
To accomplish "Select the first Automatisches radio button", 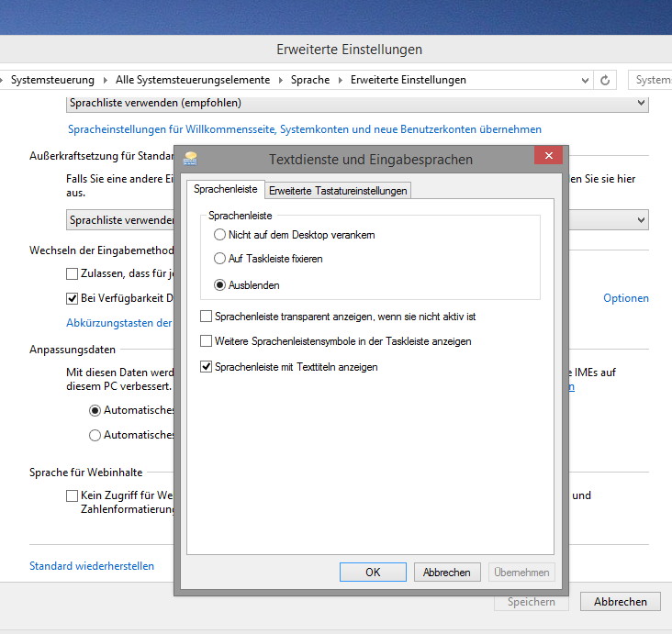I will point(95,410).
